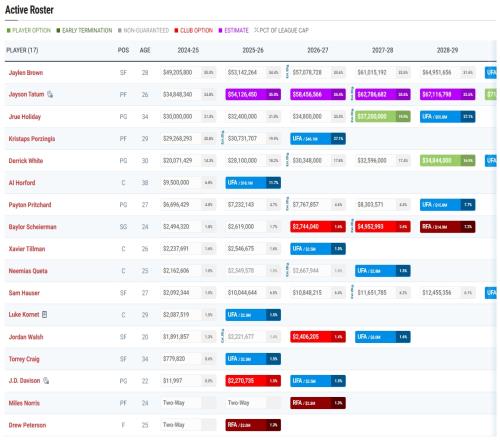
Task: Open the Xavier Tillman link
Action: (27, 249)
